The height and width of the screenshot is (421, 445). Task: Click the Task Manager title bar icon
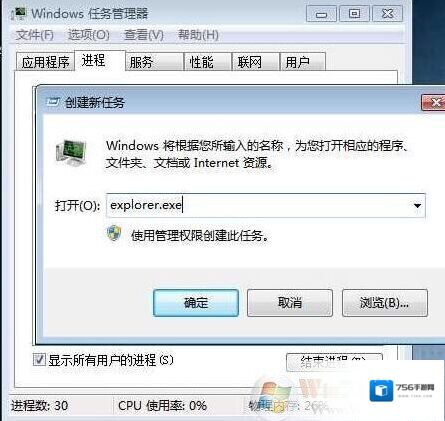19,14
